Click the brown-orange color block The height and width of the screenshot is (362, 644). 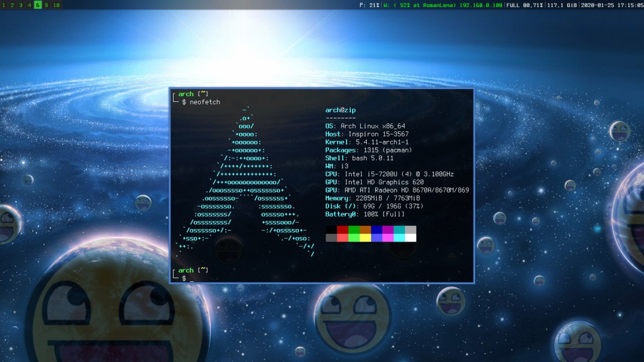(365, 230)
